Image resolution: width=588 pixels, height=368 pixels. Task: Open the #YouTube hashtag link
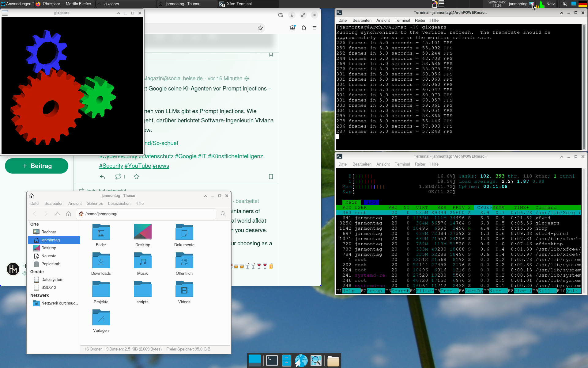(x=138, y=166)
